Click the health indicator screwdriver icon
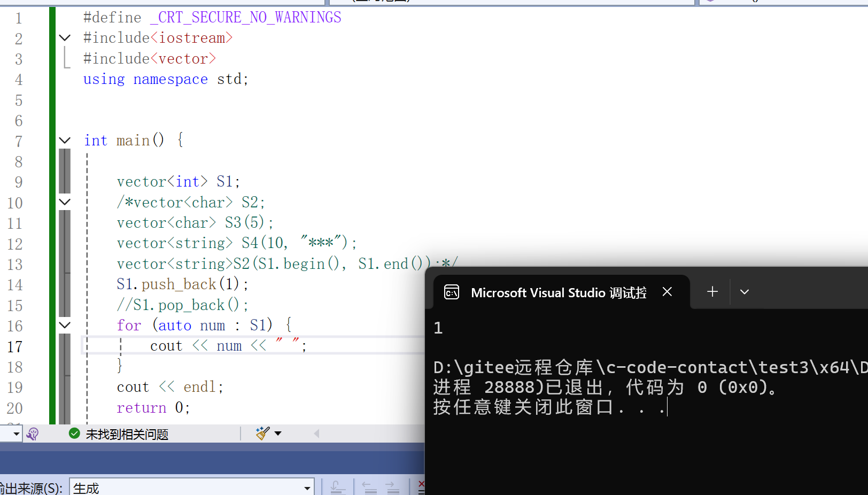 pos(33,434)
